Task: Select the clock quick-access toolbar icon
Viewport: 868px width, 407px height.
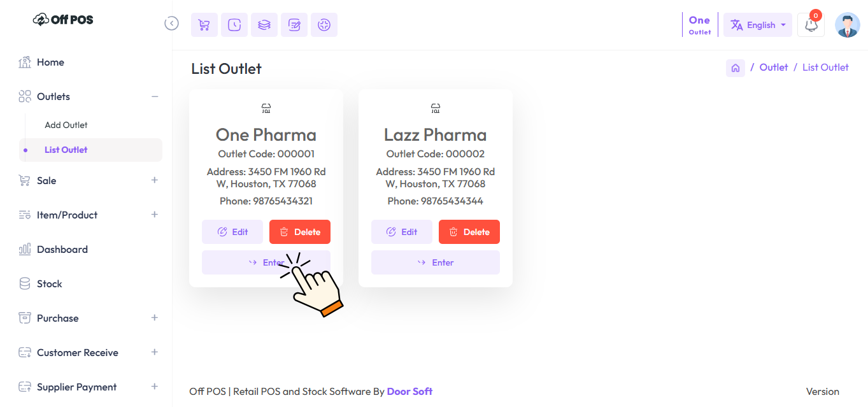Action: click(234, 24)
